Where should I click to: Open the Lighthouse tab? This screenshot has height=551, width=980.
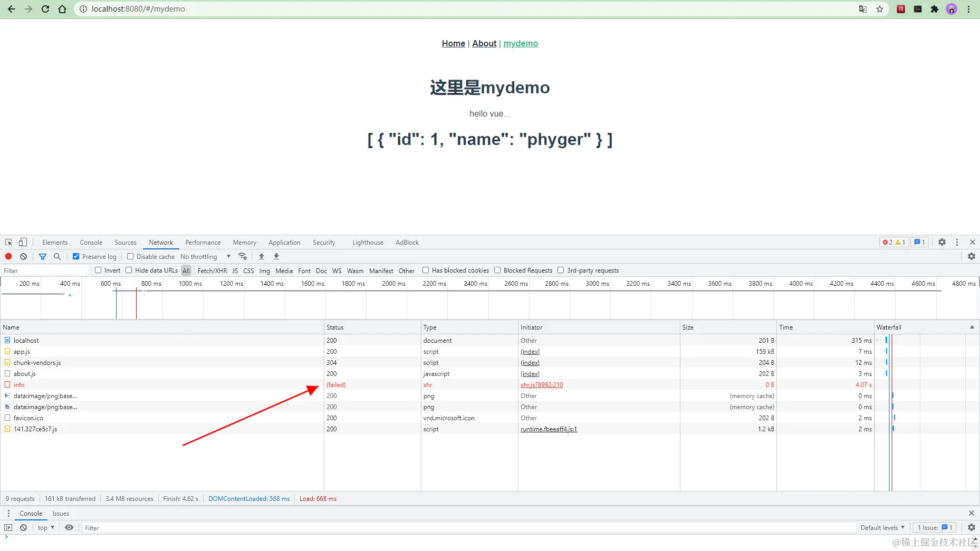coord(368,243)
